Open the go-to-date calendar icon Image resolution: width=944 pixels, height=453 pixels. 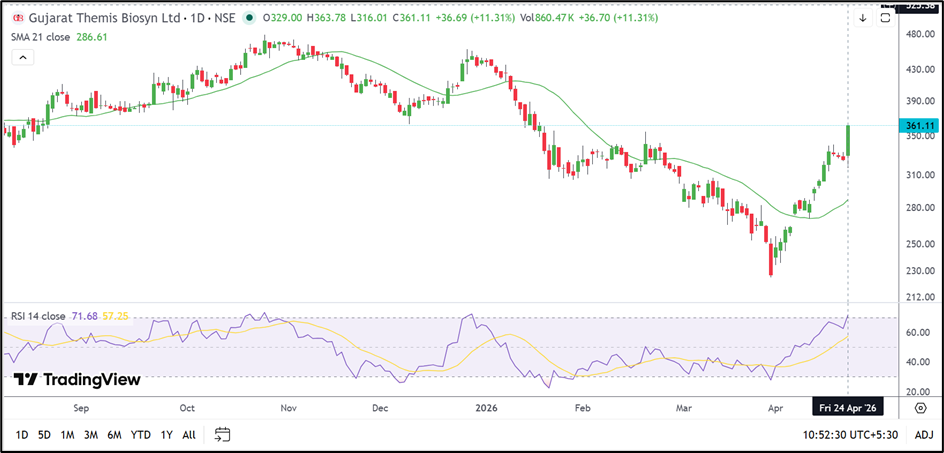(222, 434)
